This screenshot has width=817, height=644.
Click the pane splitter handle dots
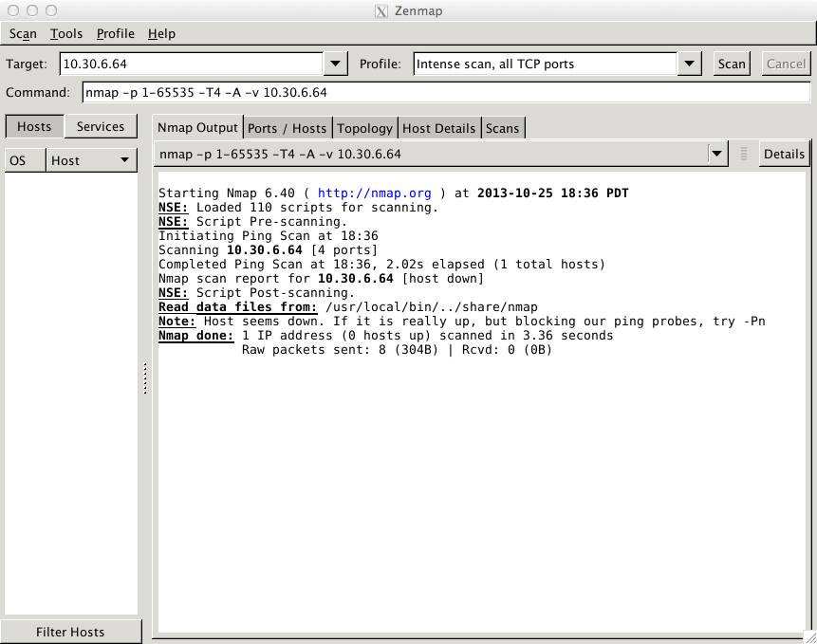click(145, 378)
